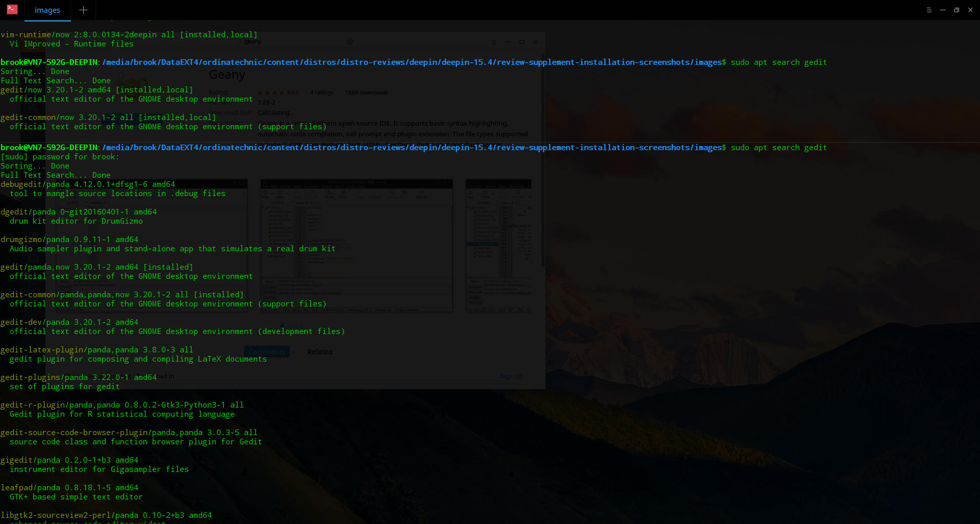Open the rightmost Geany screenshot thumbnail
Screen dimensions: 980x524
pos(499,246)
